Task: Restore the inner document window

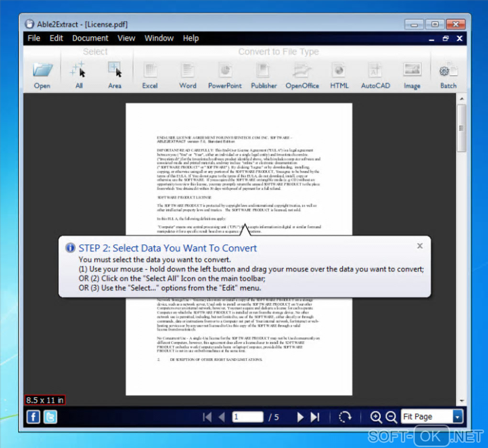Action: coord(446,38)
